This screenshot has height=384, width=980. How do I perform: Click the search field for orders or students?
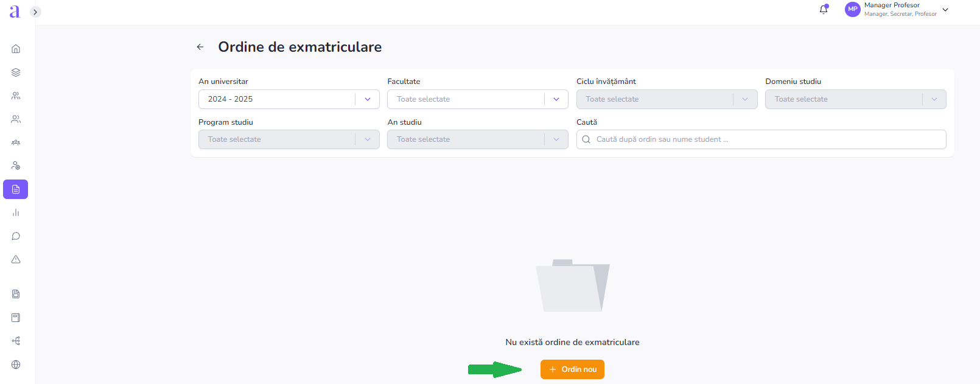(x=761, y=139)
